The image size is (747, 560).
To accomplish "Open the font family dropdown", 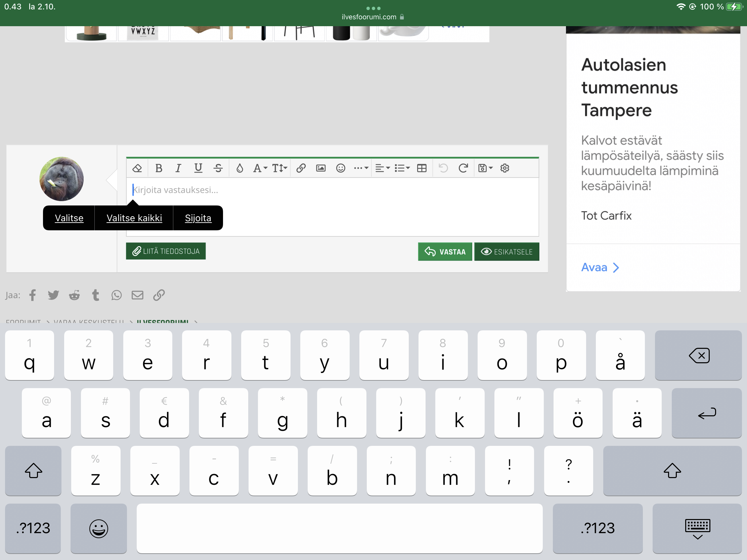I will (x=260, y=168).
